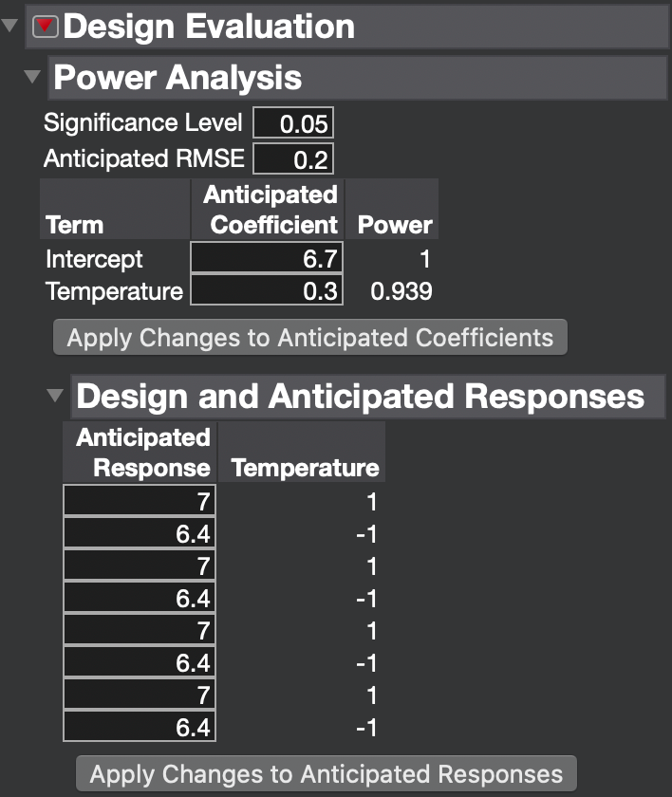672x797 pixels.
Task: Select the Temperature design column header
Action: pyautogui.click(x=305, y=468)
